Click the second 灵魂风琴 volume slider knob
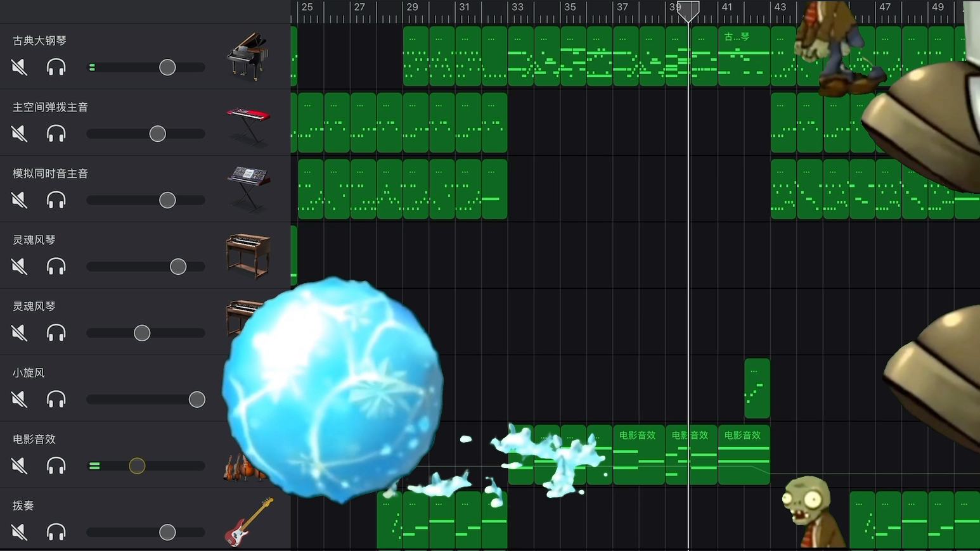This screenshot has width=980, height=551. click(x=142, y=333)
